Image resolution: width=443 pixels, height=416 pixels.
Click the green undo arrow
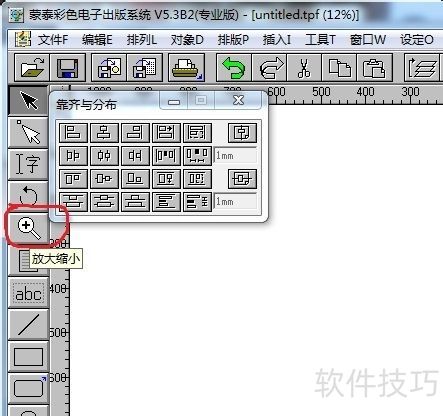[x=234, y=67]
